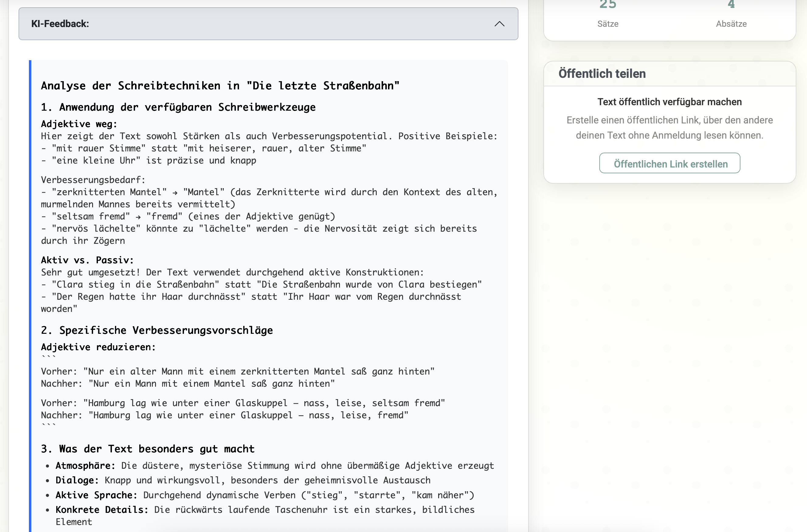Click line "zerknitterten Mantel" → "Mantel"
The image size is (807, 532).
click(269, 198)
